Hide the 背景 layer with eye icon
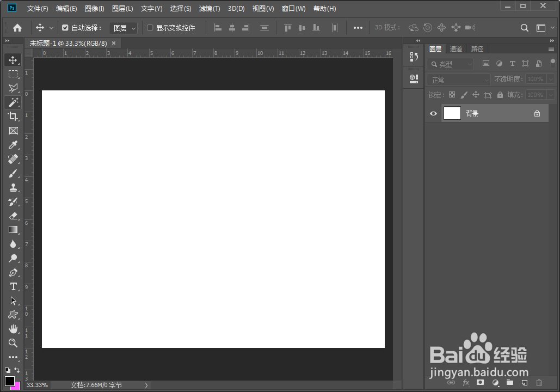The width and height of the screenshot is (560, 392). [x=433, y=114]
